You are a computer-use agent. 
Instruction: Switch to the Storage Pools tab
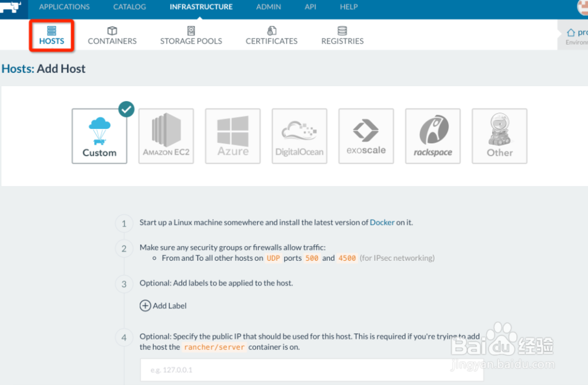tap(191, 36)
